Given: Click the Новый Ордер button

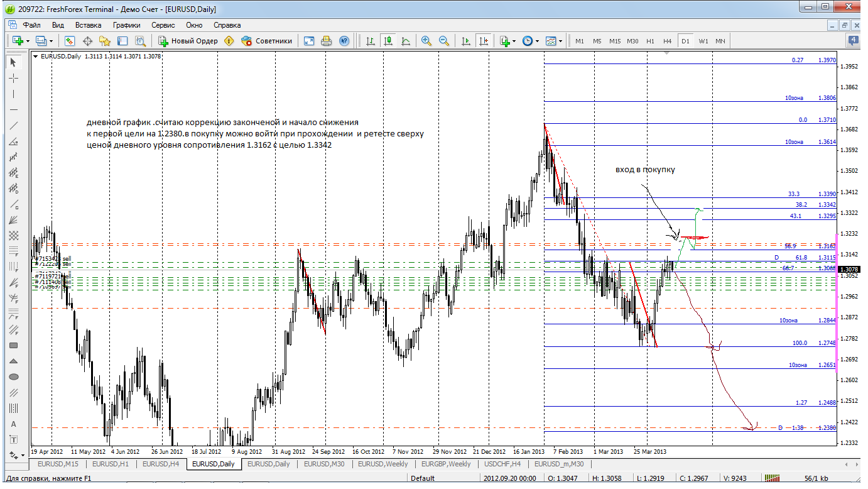Looking at the screenshot, I should [188, 41].
